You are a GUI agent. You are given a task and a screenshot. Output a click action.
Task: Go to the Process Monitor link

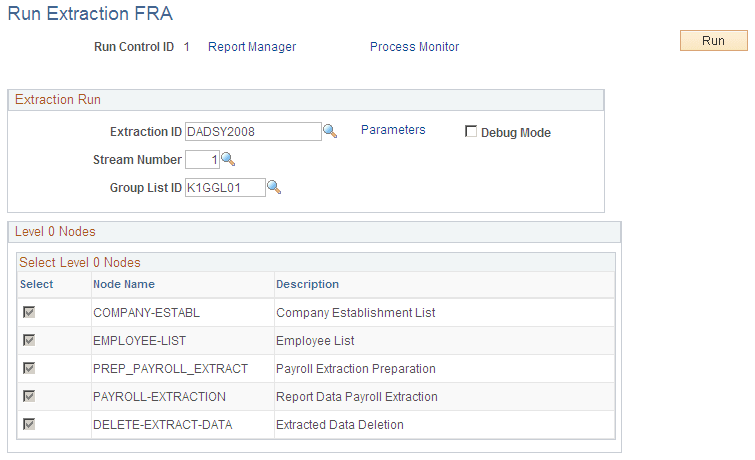(x=414, y=47)
